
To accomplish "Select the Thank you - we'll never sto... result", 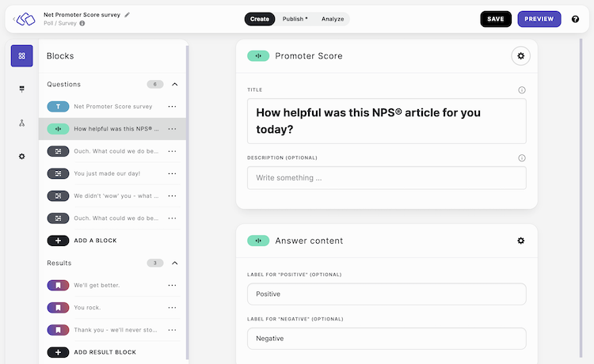I will point(112,330).
